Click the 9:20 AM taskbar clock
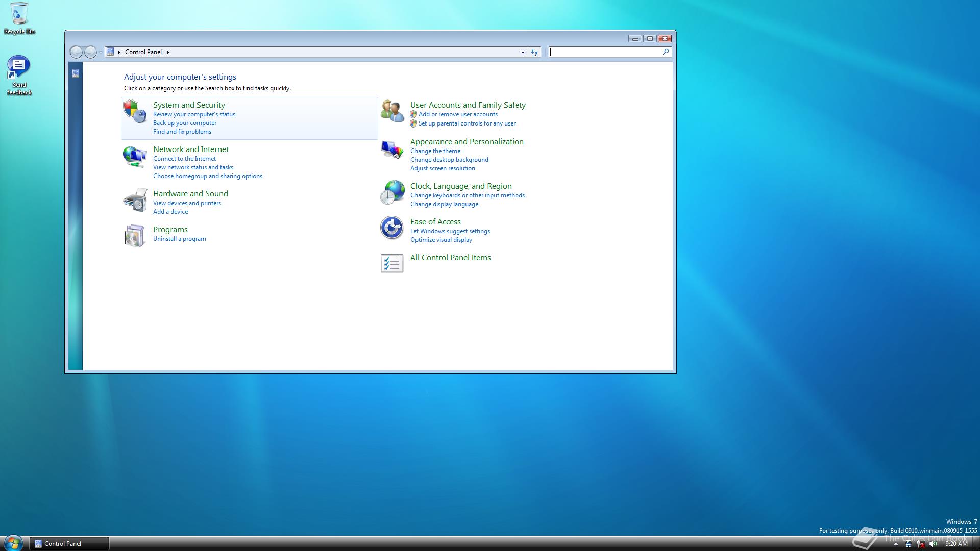Screen dimensions: 980x551 (957, 544)
